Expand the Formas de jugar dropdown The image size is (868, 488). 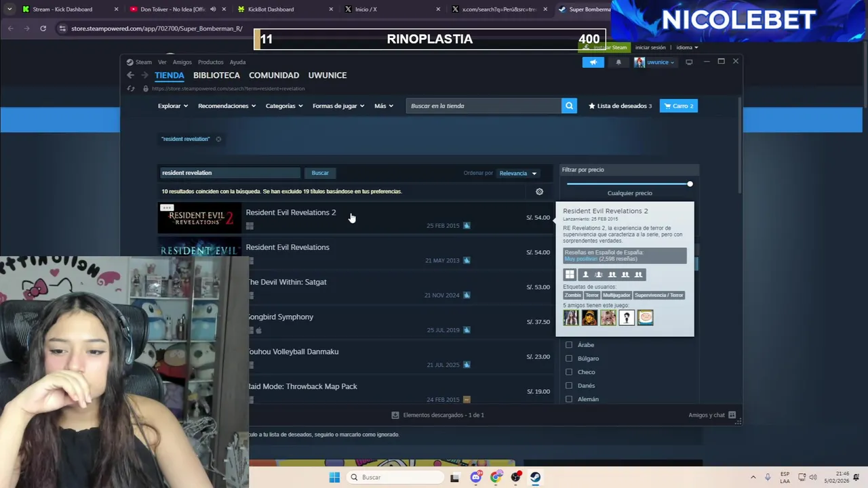[338, 106]
